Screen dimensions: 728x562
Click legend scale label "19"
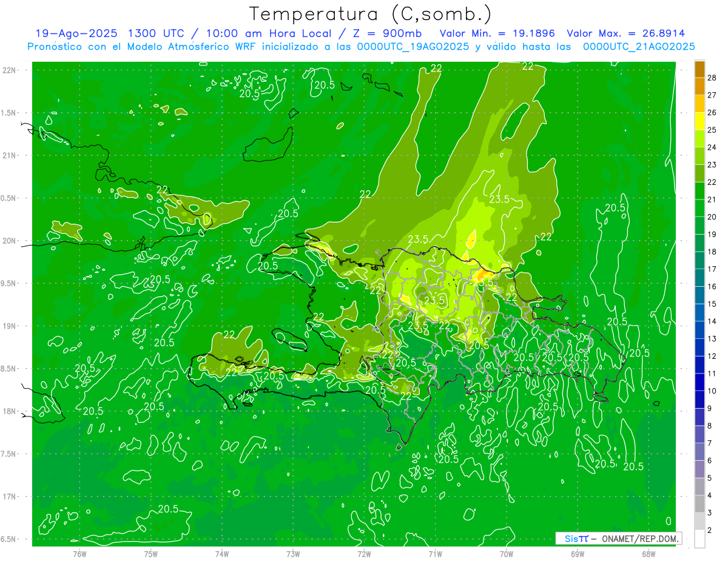coord(712,234)
